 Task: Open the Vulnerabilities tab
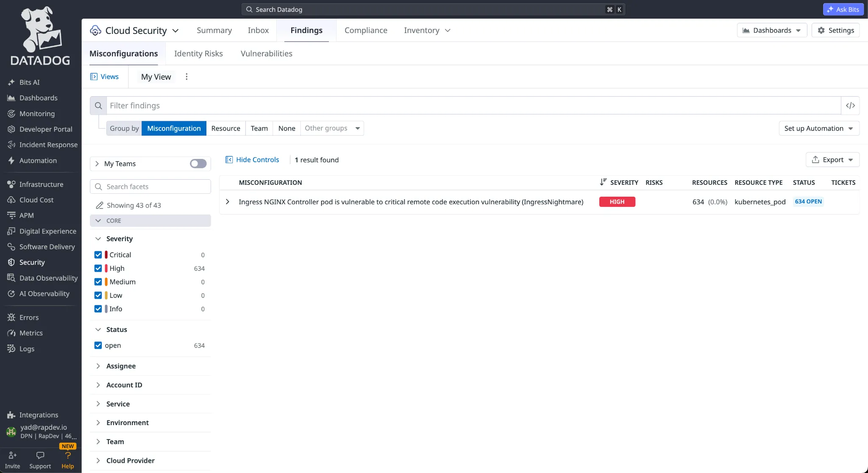(x=266, y=53)
